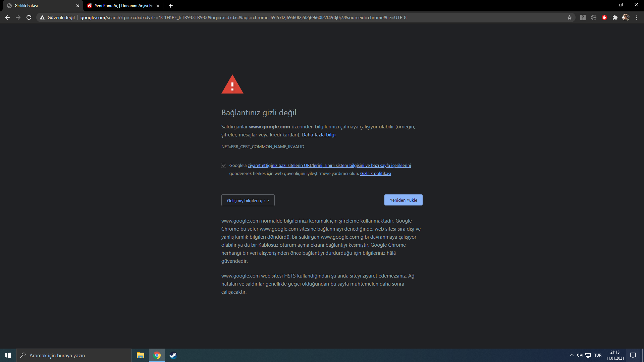Open the Extensions puzzle piece menu
The width and height of the screenshot is (644, 362).
pos(615,17)
